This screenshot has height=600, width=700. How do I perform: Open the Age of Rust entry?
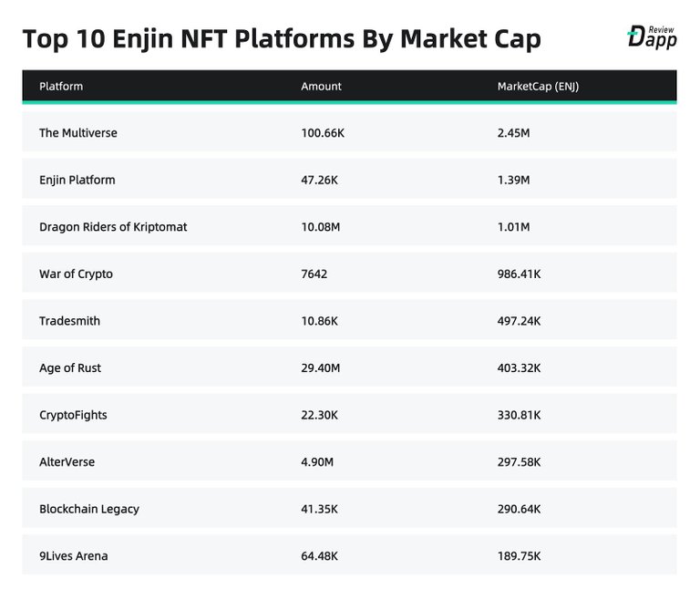(70, 368)
